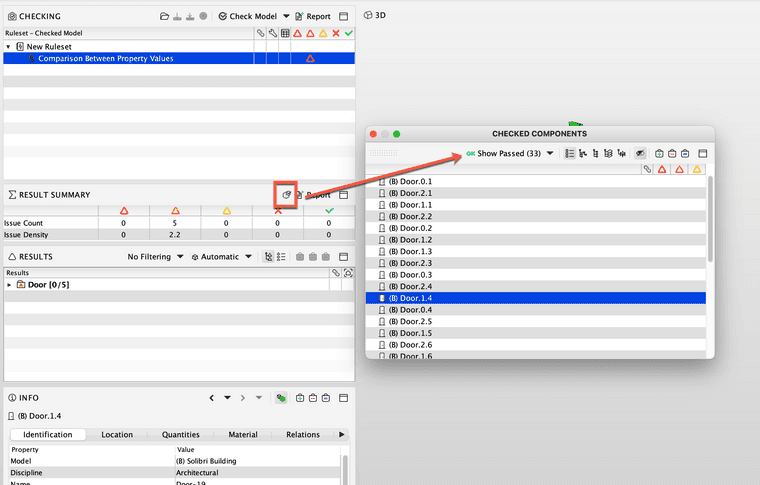Open the No Filtering dropdown in Results
Viewport: 760px width, 485px height.
pyautogui.click(x=155, y=257)
